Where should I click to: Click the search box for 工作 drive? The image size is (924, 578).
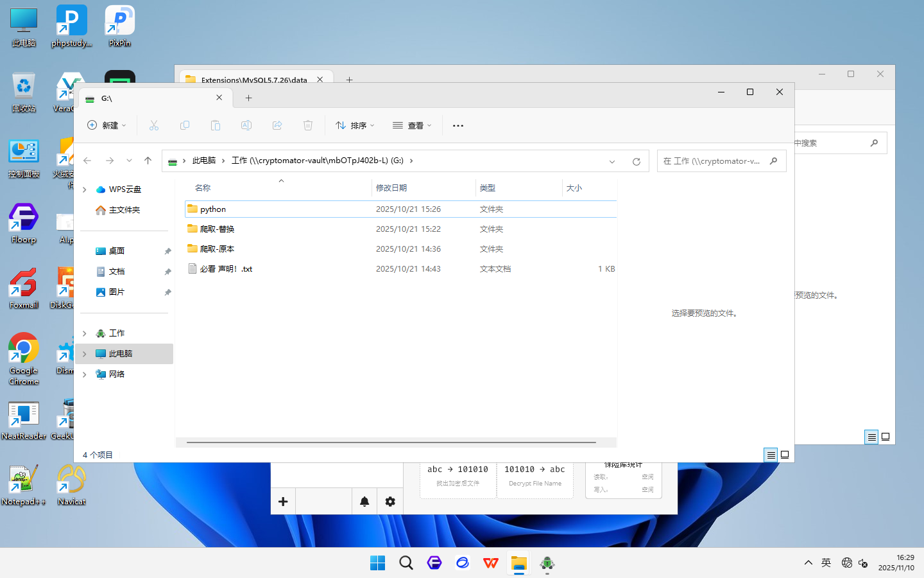[x=712, y=161]
